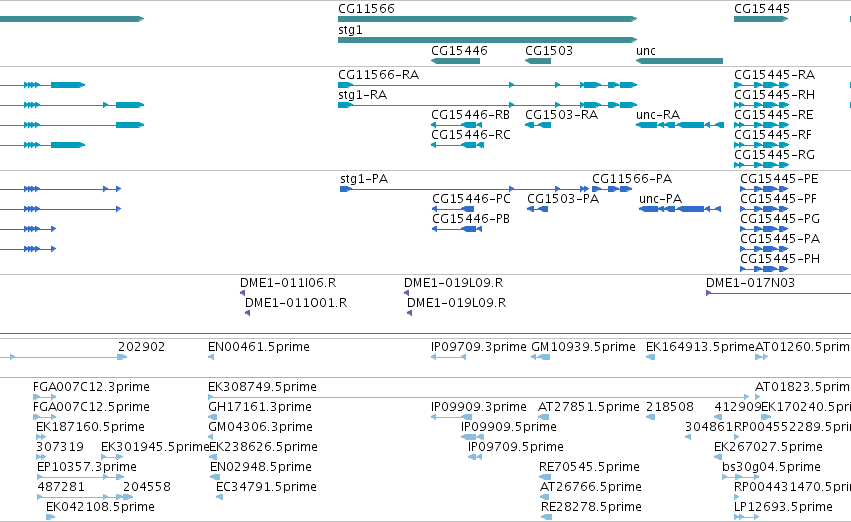
Task: Select EST EN00461.5prime
Action: pyautogui.click(x=211, y=357)
